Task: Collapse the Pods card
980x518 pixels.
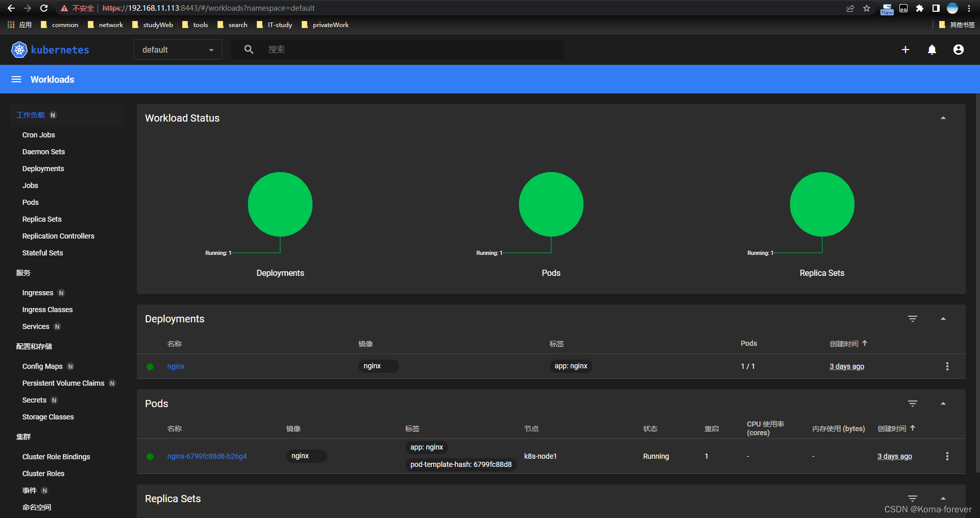Action: tap(943, 404)
